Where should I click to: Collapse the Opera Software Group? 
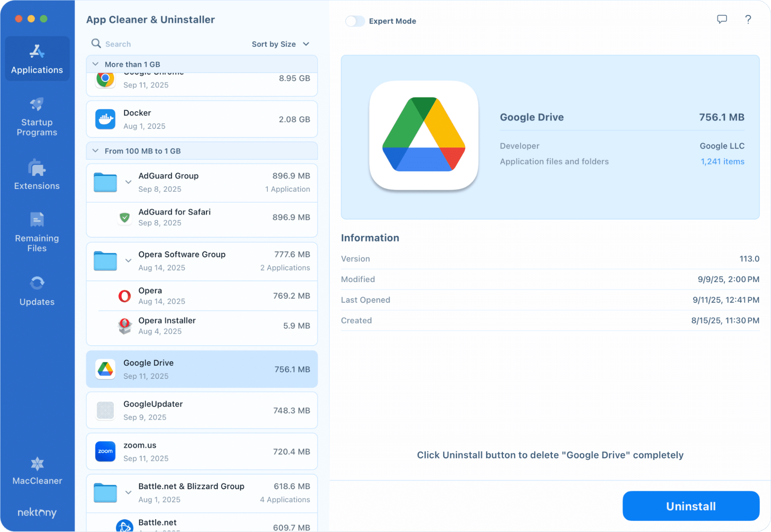128,260
